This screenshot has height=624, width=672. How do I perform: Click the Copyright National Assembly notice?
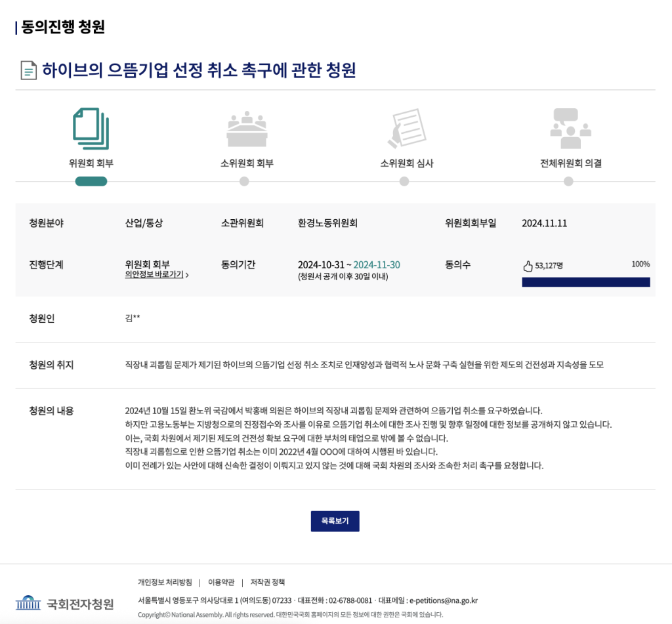tap(291, 615)
